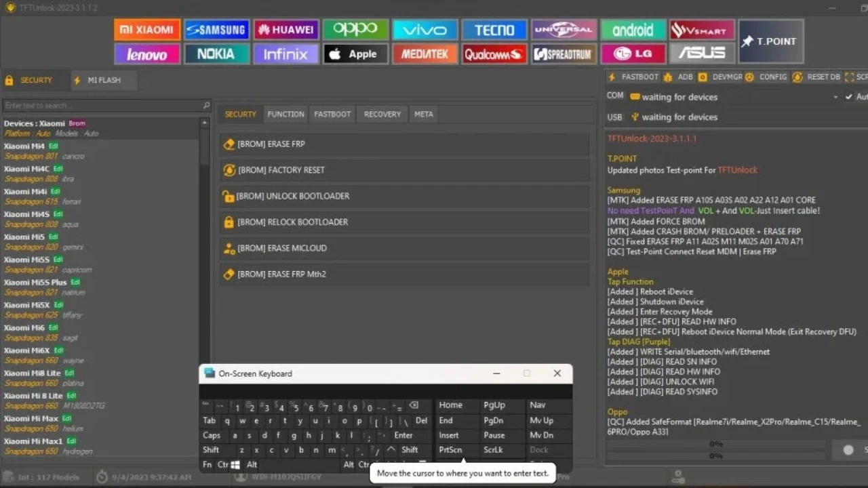
Task: Click the Enter key on On-Screen Keyboard
Action: (x=404, y=435)
